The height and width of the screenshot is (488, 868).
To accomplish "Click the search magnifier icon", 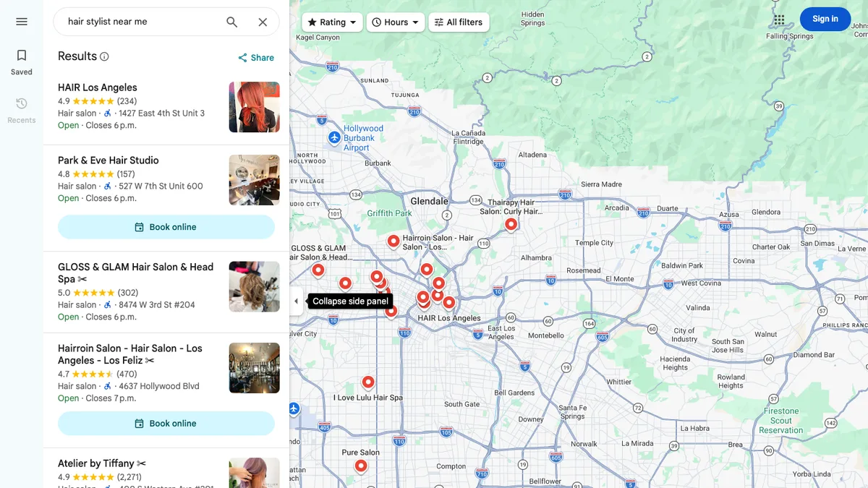I will click(231, 22).
